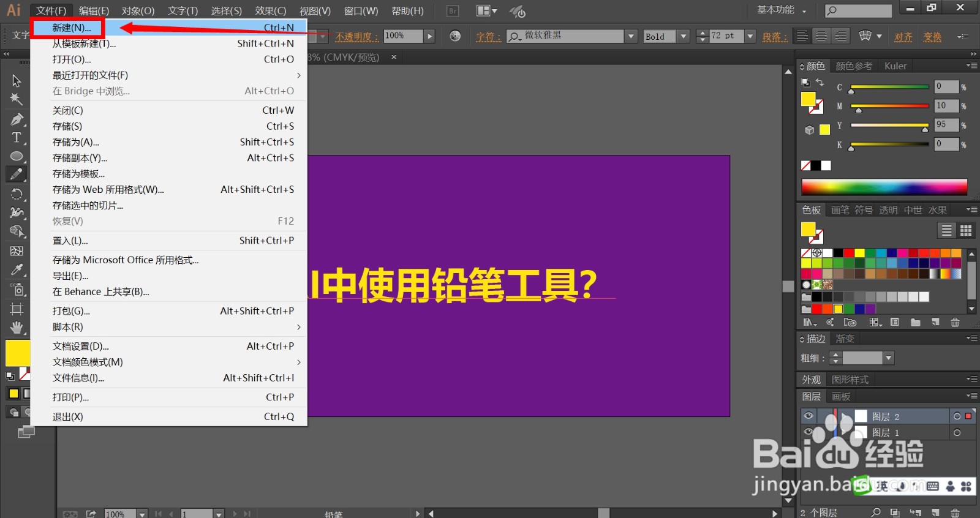
Task: Choose 置入(L)... menu entry
Action: pyautogui.click(x=170, y=241)
